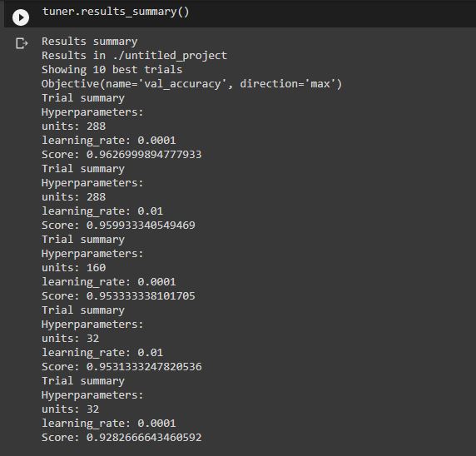Click the last 'Hyperparameters:' line

tap(92, 395)
